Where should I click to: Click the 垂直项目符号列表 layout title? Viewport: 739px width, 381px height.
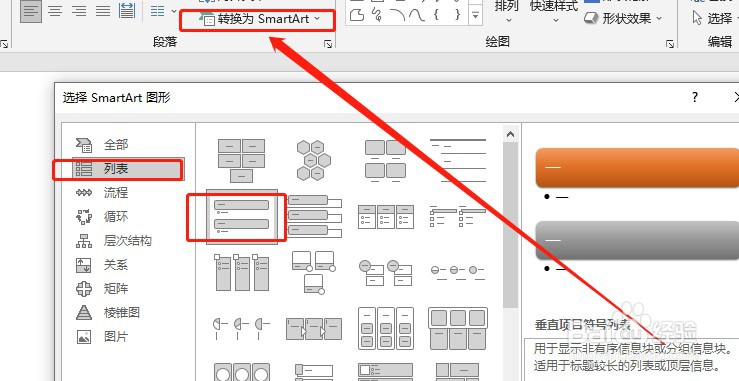[583, 325]
